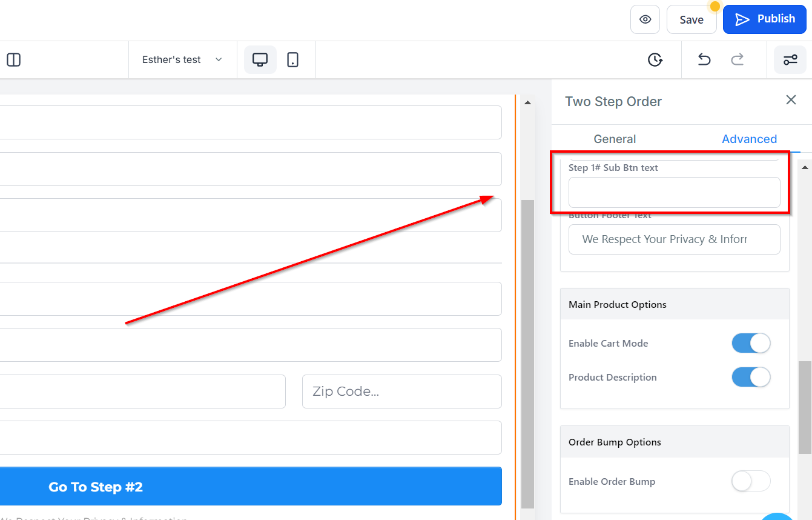Switch to mobile view icon
Screen dimensions: 812x520
point(293,59)
